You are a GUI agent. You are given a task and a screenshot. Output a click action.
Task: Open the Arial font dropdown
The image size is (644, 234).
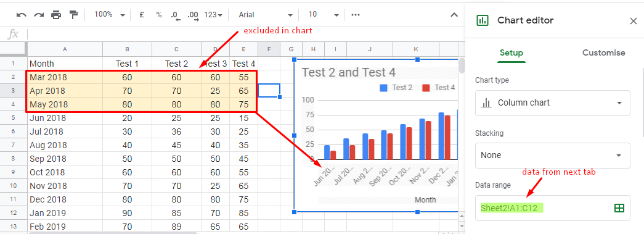point(266,15)
